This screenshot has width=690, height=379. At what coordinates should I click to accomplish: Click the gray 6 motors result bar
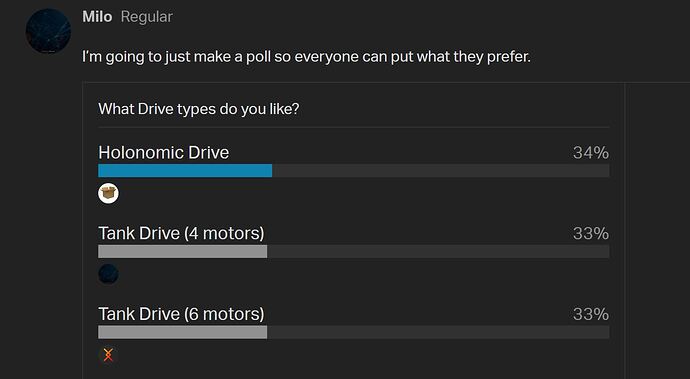(183, 332)
